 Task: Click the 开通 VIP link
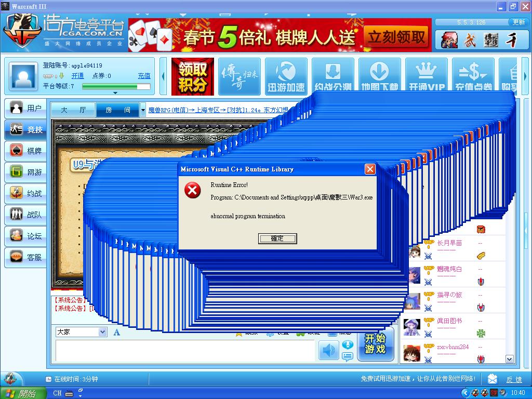(x=77, y=76)
